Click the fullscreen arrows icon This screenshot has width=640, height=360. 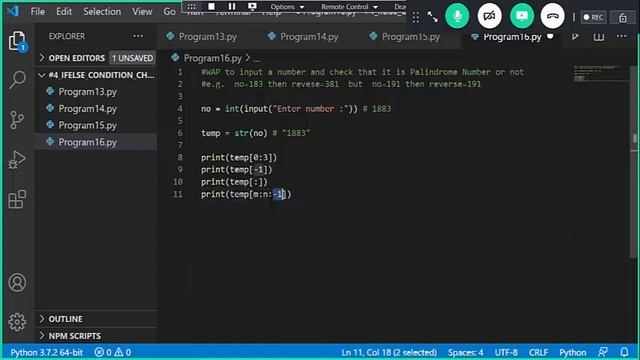433,17
